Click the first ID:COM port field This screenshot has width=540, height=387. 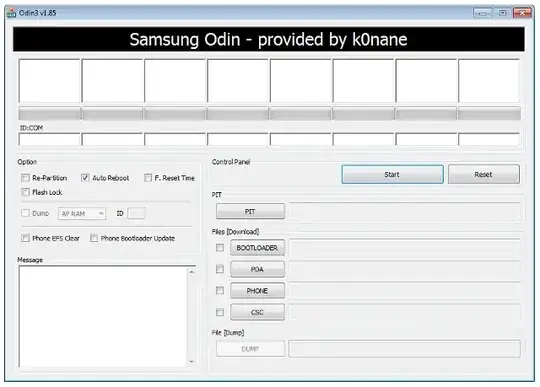point(50,139)
